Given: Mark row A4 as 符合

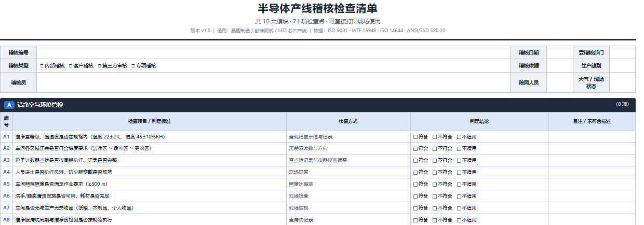Looking at the screenshot, I should pos(415,172).
